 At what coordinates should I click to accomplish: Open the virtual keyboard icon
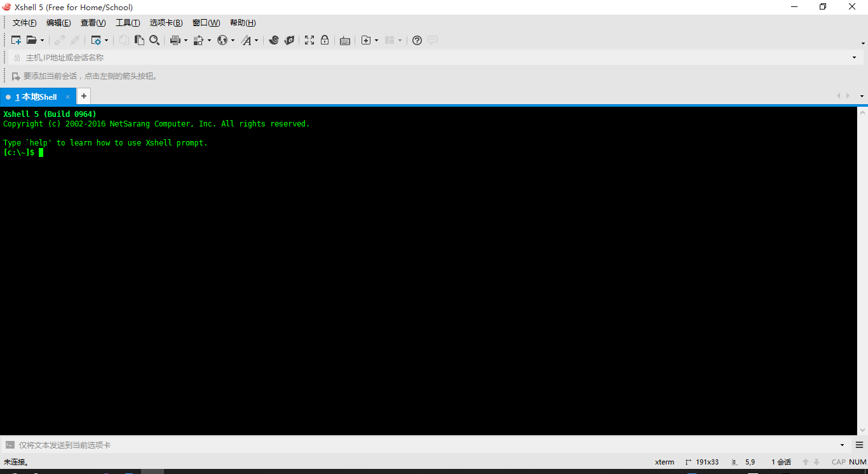[345, 40]
